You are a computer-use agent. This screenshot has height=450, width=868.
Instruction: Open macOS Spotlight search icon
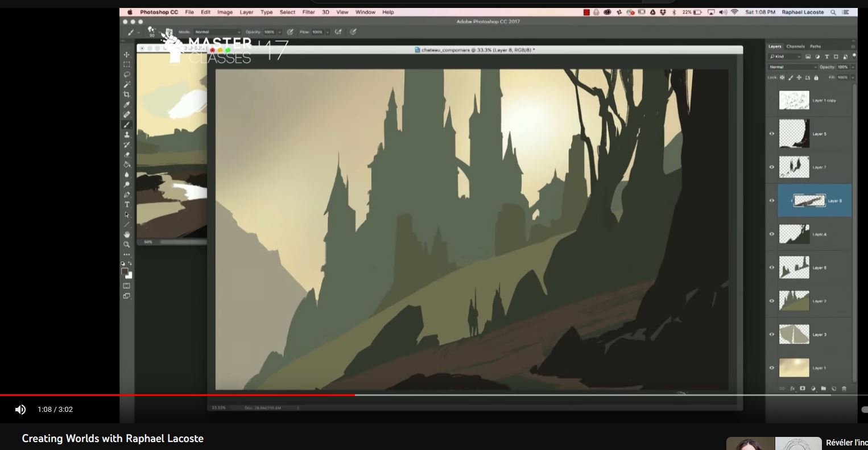pyautogui.click(x=833, y=12)
